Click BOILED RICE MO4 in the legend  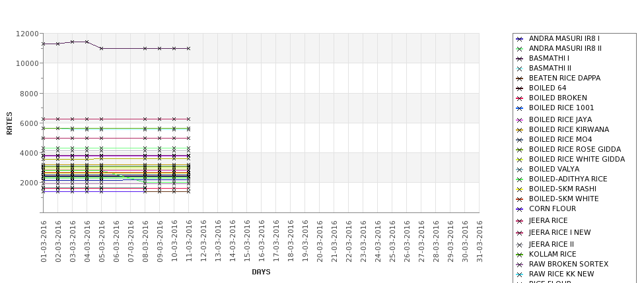point(560,139)
